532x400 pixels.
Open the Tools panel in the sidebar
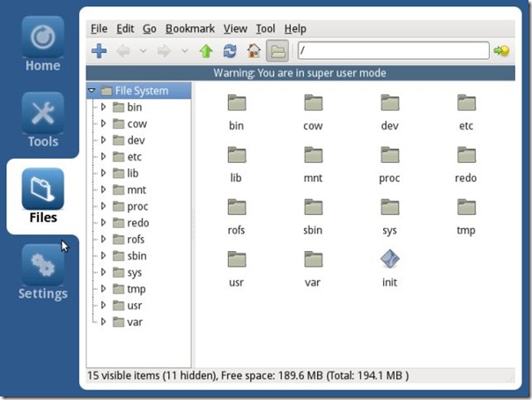pos(43,120)
